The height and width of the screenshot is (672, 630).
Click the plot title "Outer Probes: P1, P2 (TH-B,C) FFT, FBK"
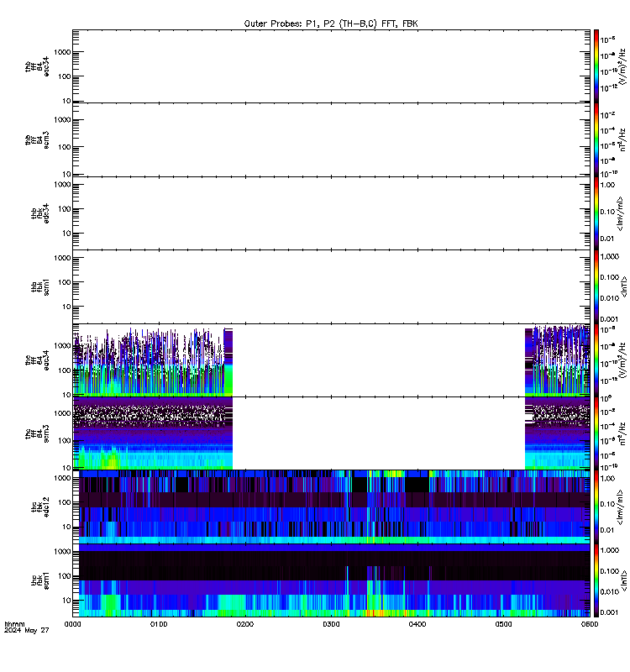[x=331, y=24]
